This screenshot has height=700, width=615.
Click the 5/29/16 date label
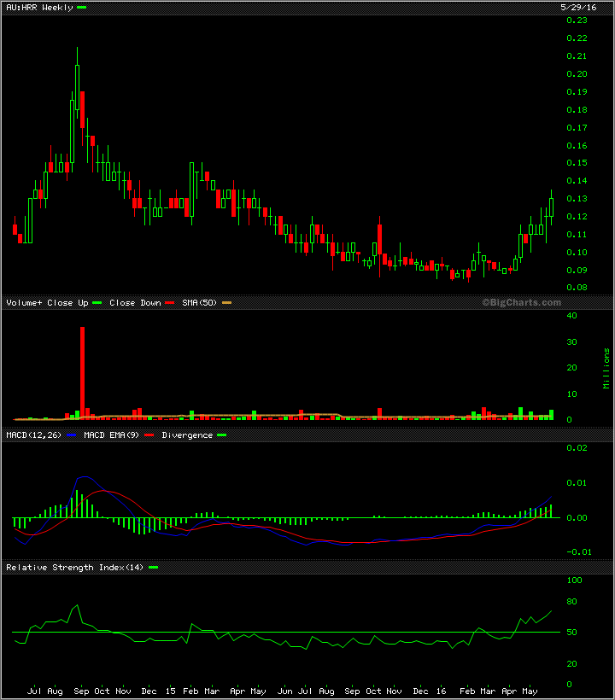click(578, 7)
